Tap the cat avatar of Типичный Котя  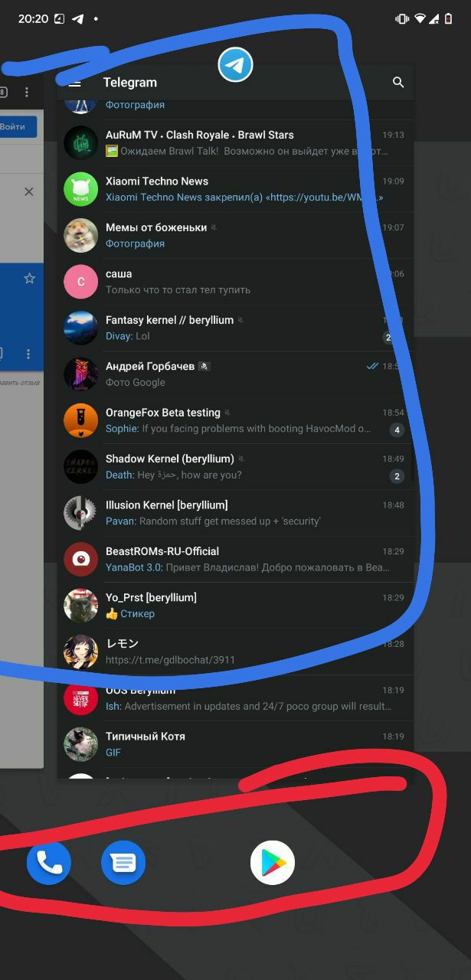click(80, 744)
